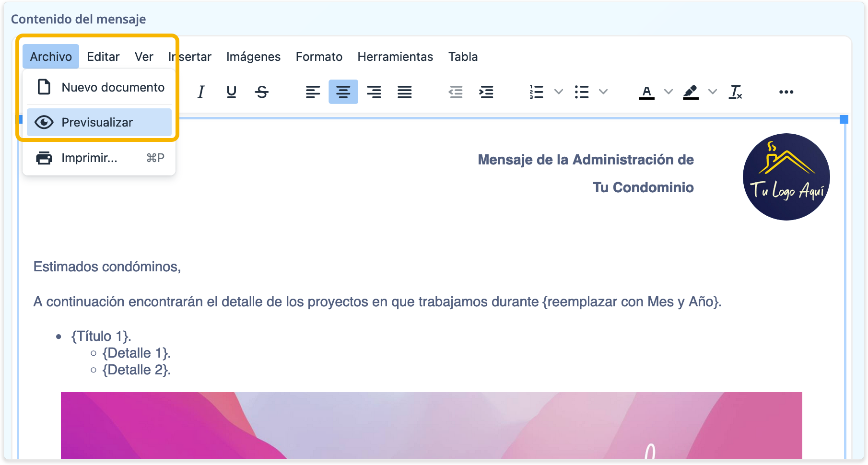Click the heading Mensaje de la Administración de

click(586, 160)
